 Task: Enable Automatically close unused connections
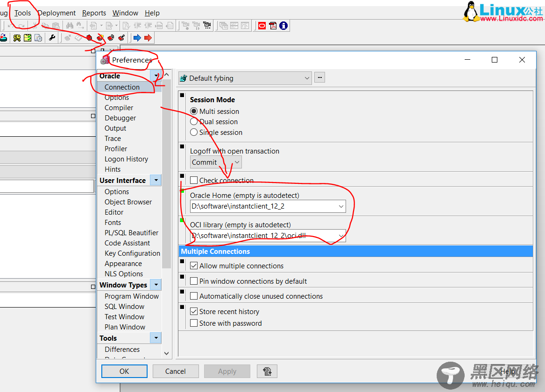194,296
